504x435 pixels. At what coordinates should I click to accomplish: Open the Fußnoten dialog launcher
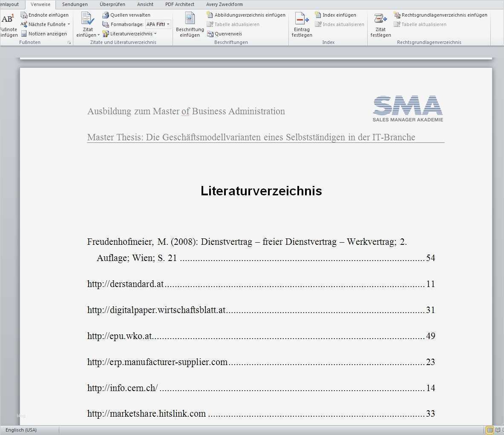[x=69, y=42]
